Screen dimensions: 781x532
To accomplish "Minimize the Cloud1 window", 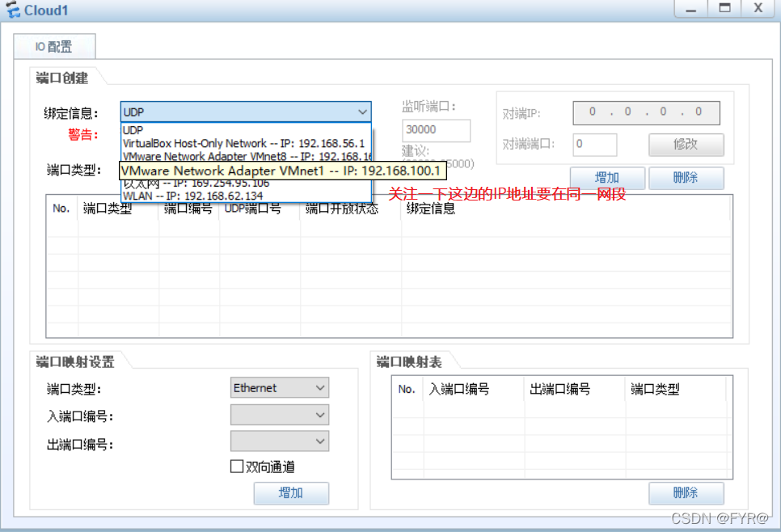I will click(691, 8).
